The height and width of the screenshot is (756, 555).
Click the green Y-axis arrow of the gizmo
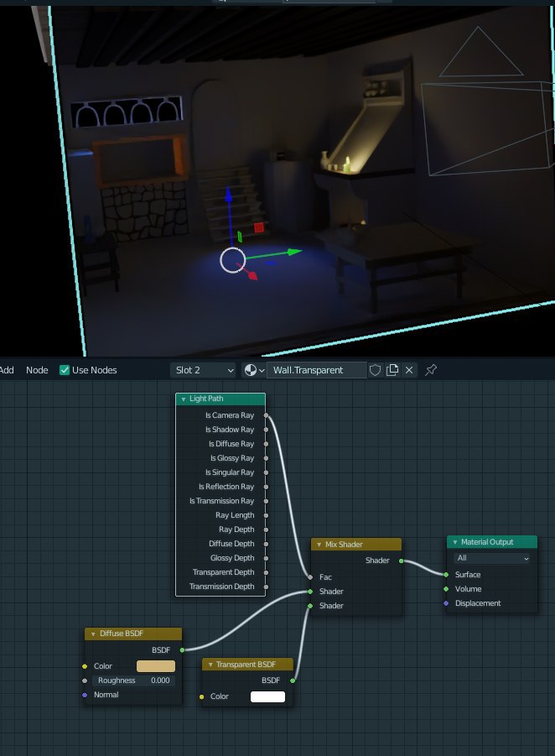(294, 251)
